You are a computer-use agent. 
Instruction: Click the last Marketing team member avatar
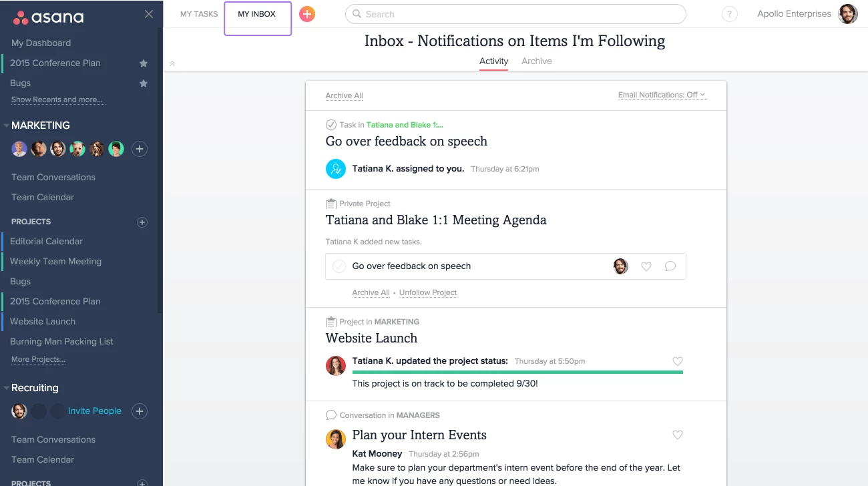[116, 149]
